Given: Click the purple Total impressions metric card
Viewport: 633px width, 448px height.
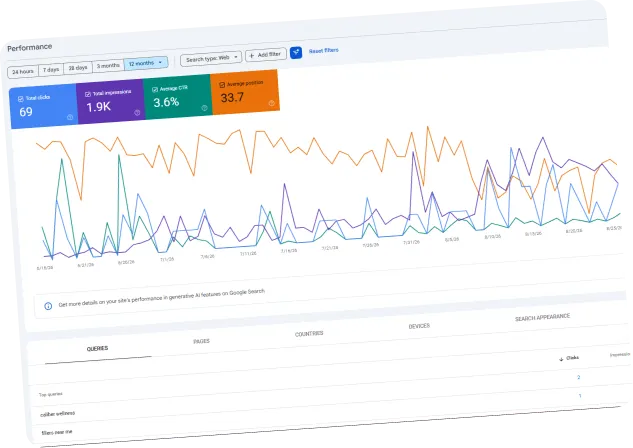Looking at the screenshot, I should pyautogui.click(x=110, y=101).
